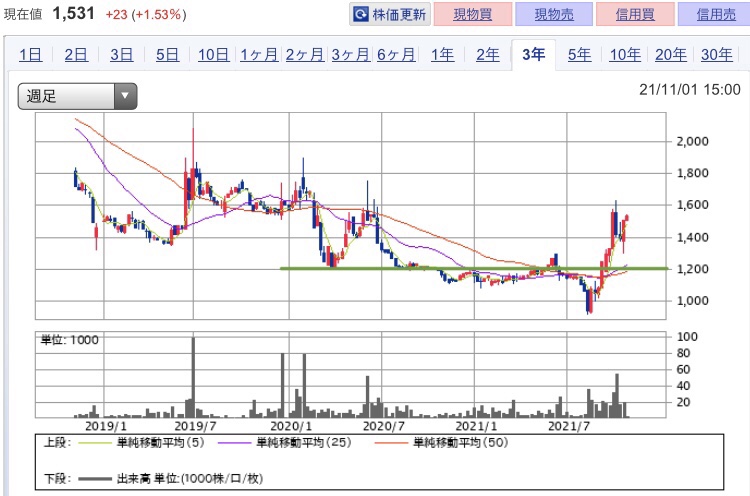This screenshot has width=750, height=496.
Task: Select the 2日 period tab
Action: click(x=76, y=55)
